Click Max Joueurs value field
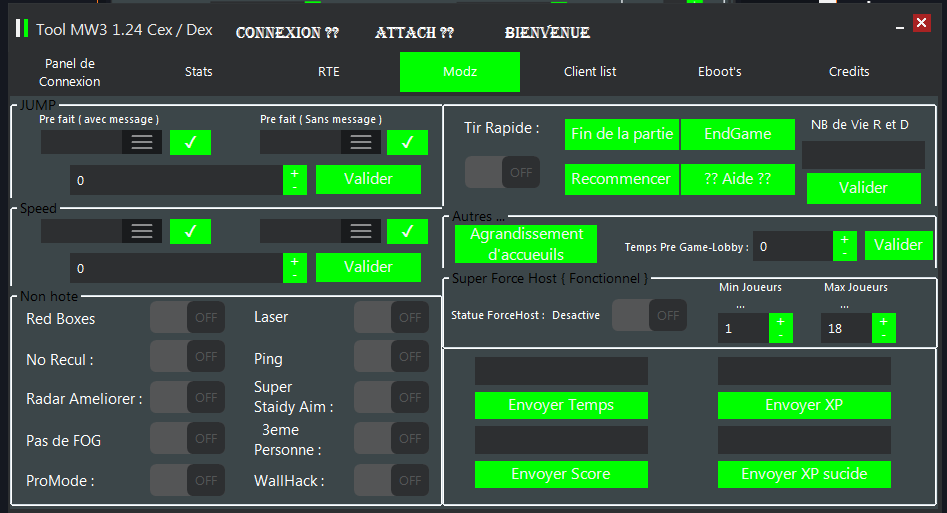 (x=846, y=328)
